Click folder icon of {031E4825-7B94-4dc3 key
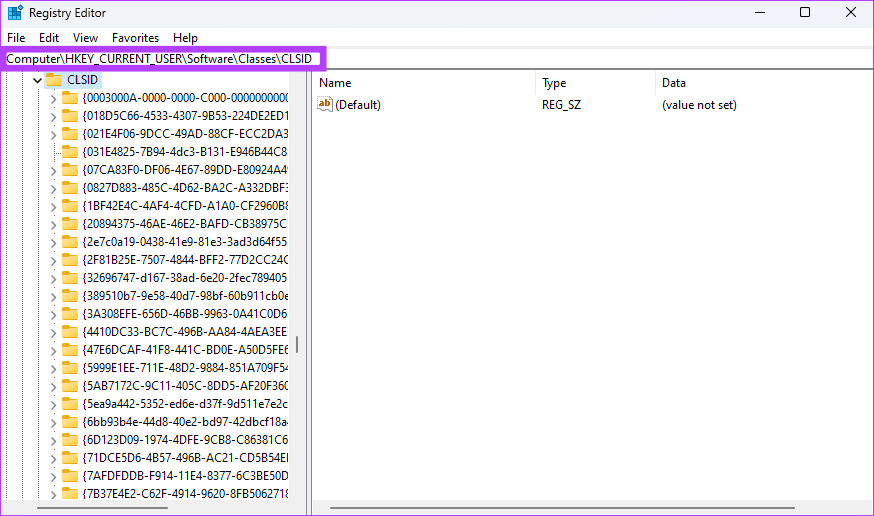This screenshot has width=874, height=516. [70, 152]
